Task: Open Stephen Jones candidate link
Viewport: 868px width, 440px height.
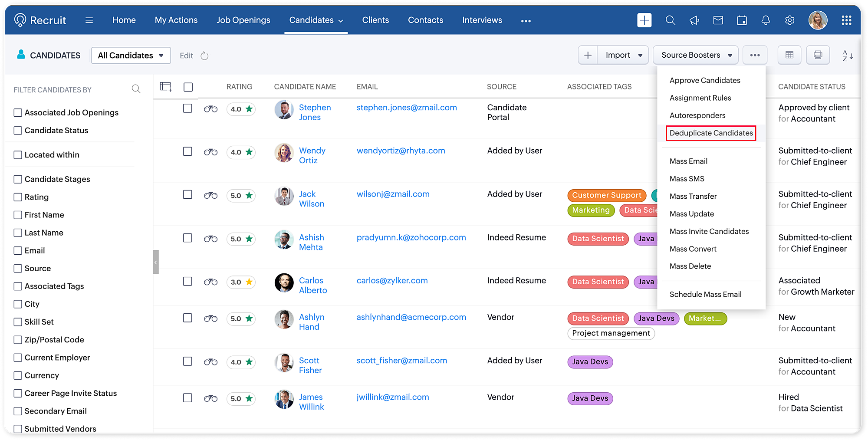Action: pyautogui.click(x=315, y=112)
